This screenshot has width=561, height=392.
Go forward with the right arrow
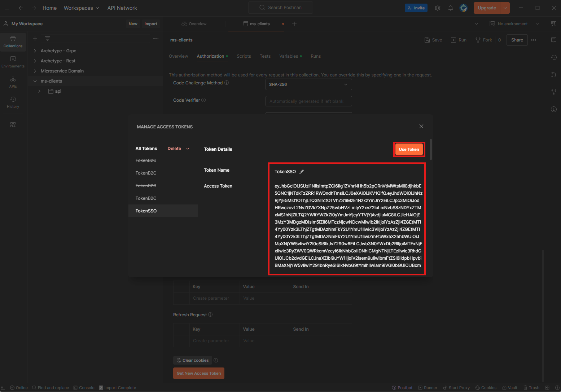(34, 8)
